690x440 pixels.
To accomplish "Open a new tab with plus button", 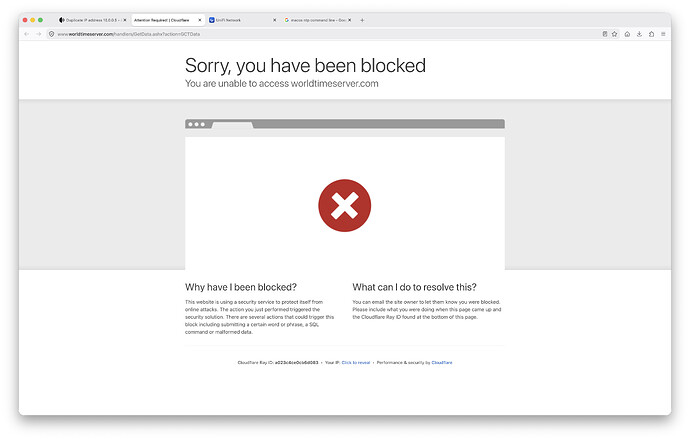I will [362, 20].
